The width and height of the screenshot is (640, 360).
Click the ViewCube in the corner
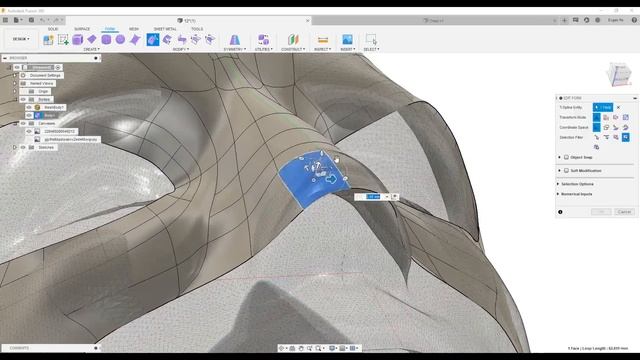[x=620, y=74]
